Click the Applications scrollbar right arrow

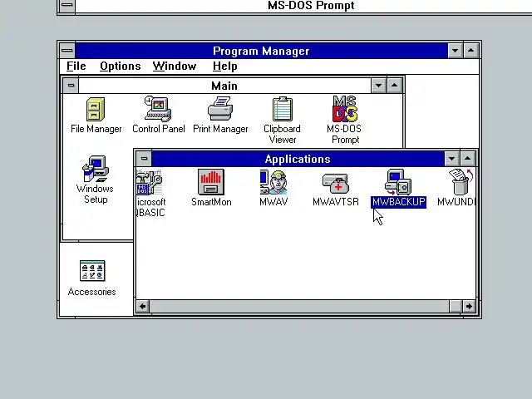(x=469, y=307)
